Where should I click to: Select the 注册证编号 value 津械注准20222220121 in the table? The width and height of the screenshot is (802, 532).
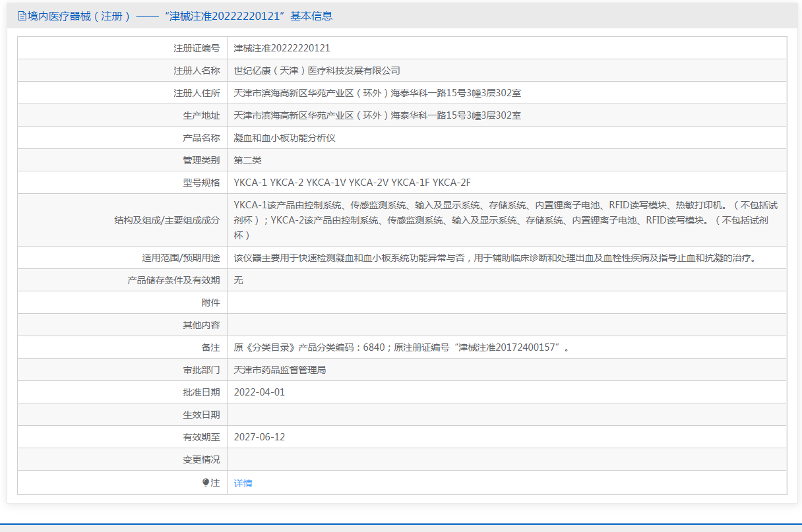coord(282,48)
